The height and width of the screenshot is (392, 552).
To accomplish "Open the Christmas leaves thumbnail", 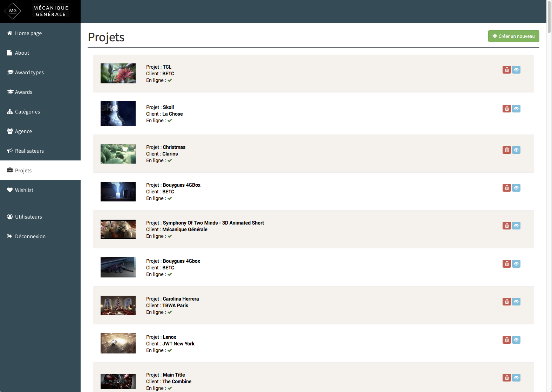I will tap(118, 154).
